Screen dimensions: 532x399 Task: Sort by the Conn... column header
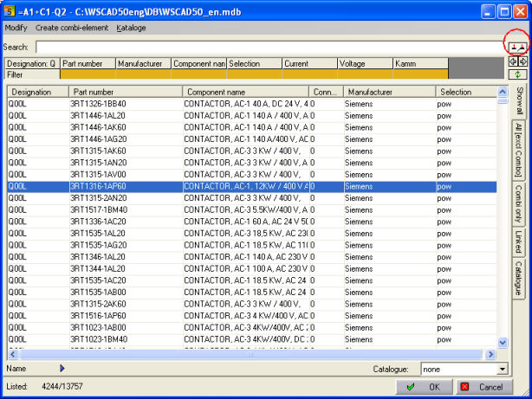click(327, 92)
